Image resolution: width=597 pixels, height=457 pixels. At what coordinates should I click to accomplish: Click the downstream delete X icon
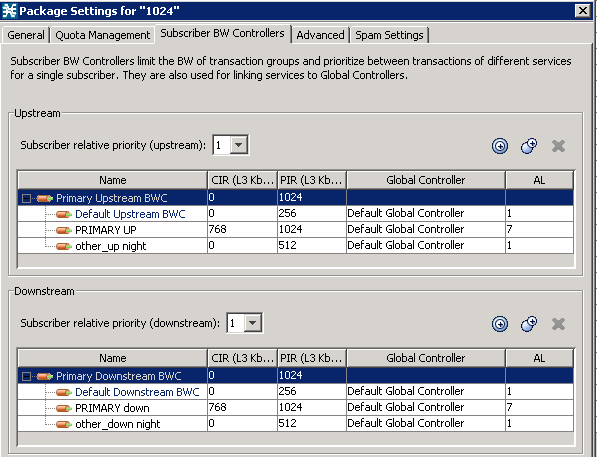point(558,324)
